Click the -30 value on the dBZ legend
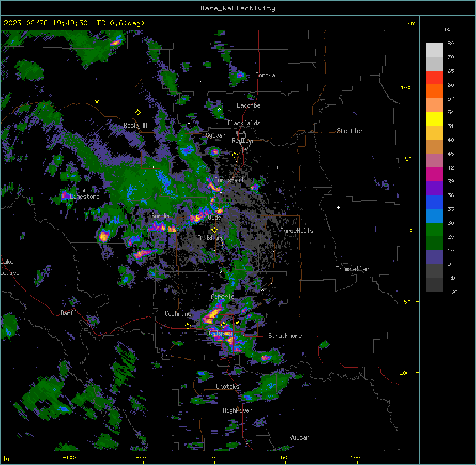This screenshot has width=476, height=465. pos(452,292)
